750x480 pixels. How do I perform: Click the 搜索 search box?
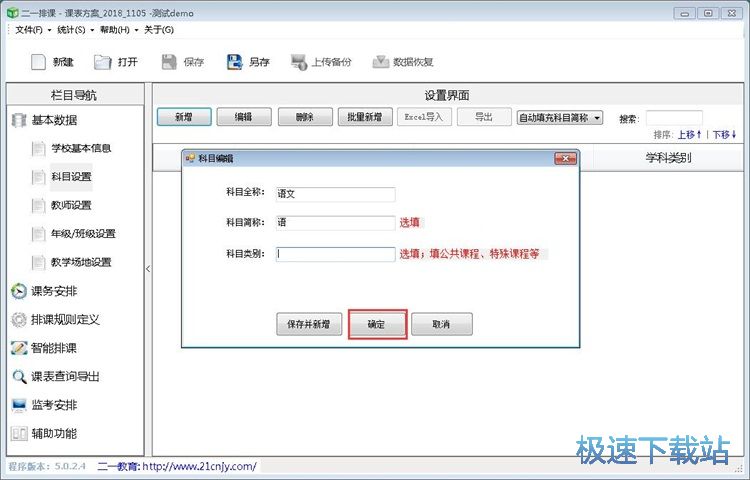674,118
